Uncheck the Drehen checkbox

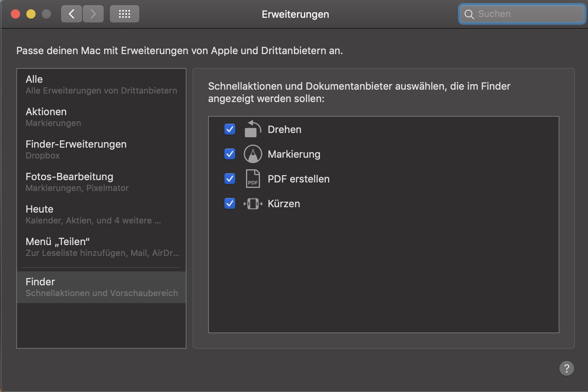230,129
